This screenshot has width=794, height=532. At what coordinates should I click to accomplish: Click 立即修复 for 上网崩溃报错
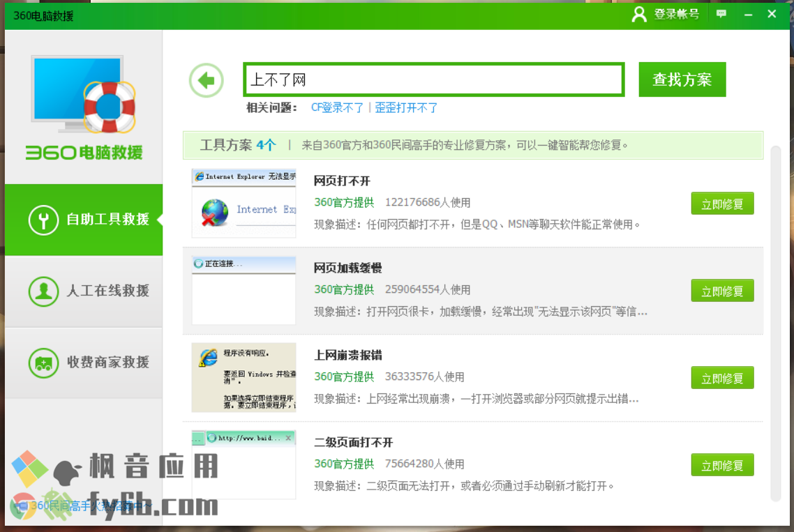click(722, 378)
